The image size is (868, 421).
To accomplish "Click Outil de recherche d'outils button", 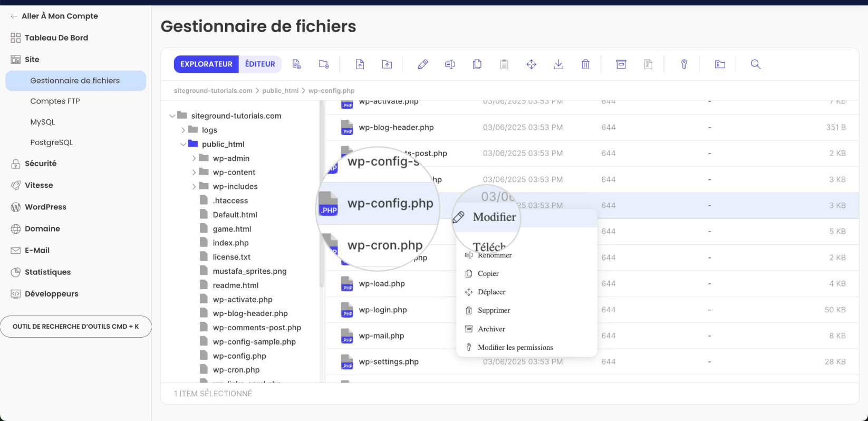I will click(76, 327).
